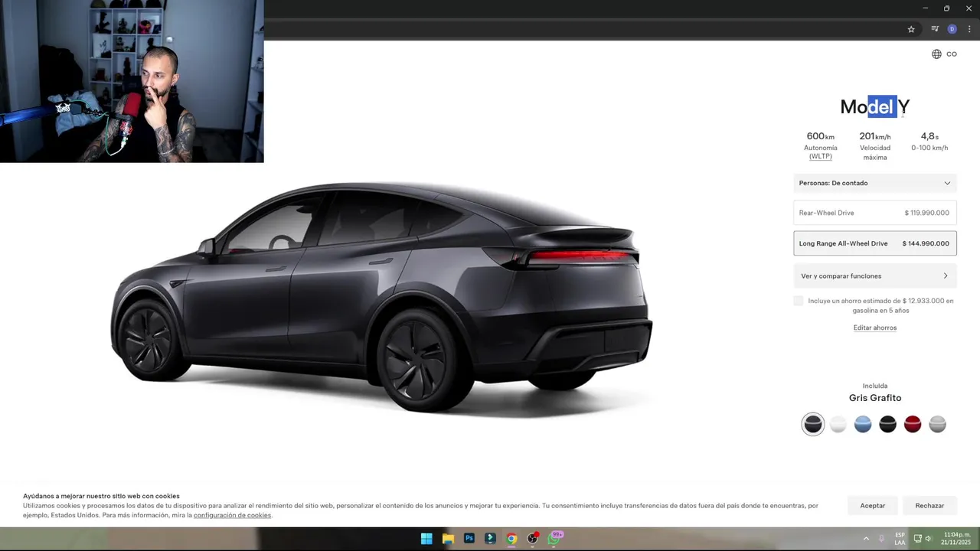Choose the red paint color swatch
This screenshot has width=980, height=551.
coord(913,424)
